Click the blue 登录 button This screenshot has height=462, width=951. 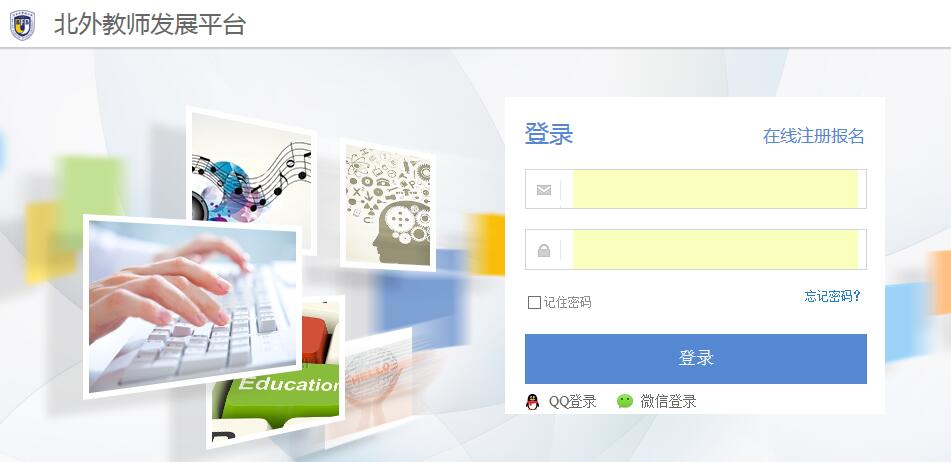pos(696,358)
